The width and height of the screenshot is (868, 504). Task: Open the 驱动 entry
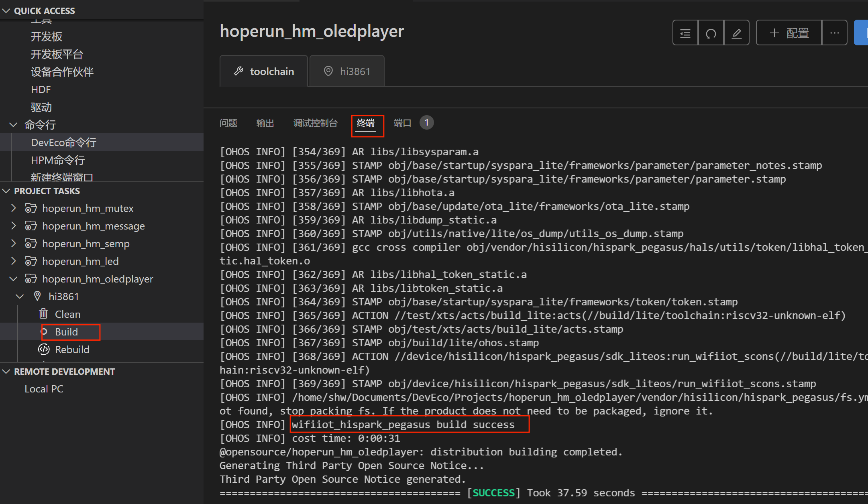point(41,107)
